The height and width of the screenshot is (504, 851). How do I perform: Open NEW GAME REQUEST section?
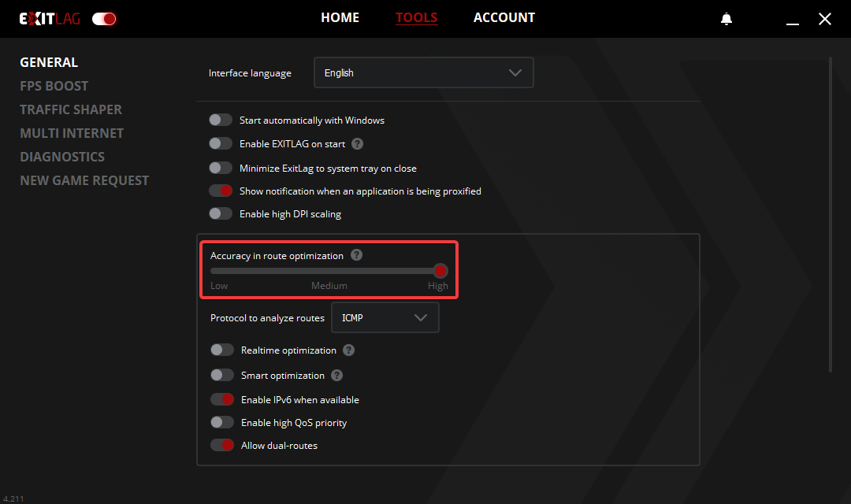click(84, 180)
